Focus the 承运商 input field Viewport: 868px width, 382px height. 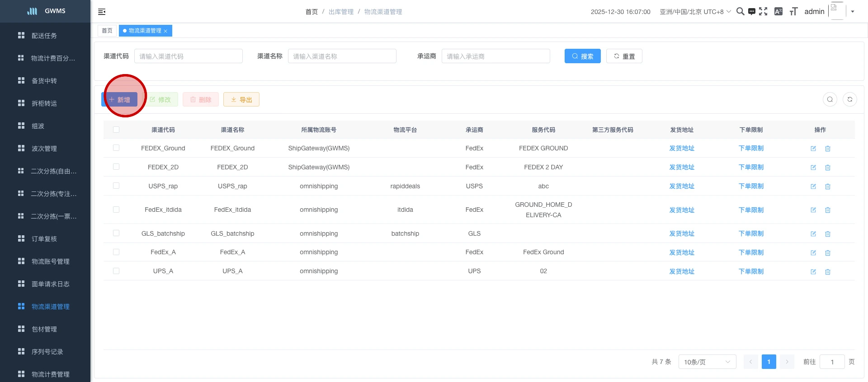[496, 56]
